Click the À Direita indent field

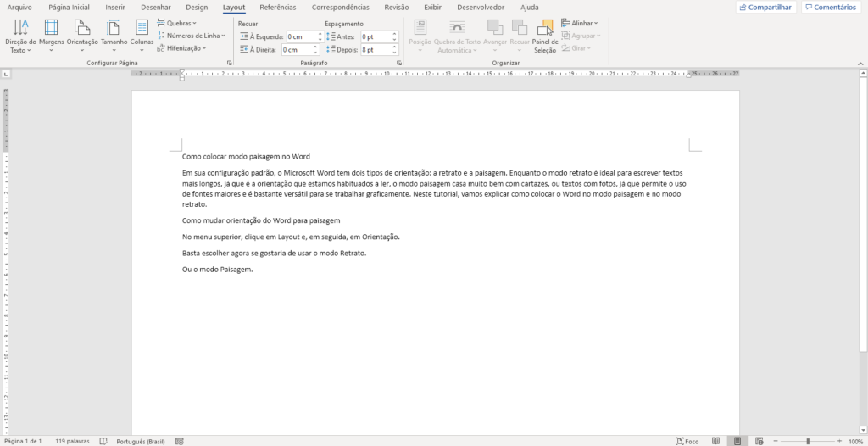tap(298, 50)
